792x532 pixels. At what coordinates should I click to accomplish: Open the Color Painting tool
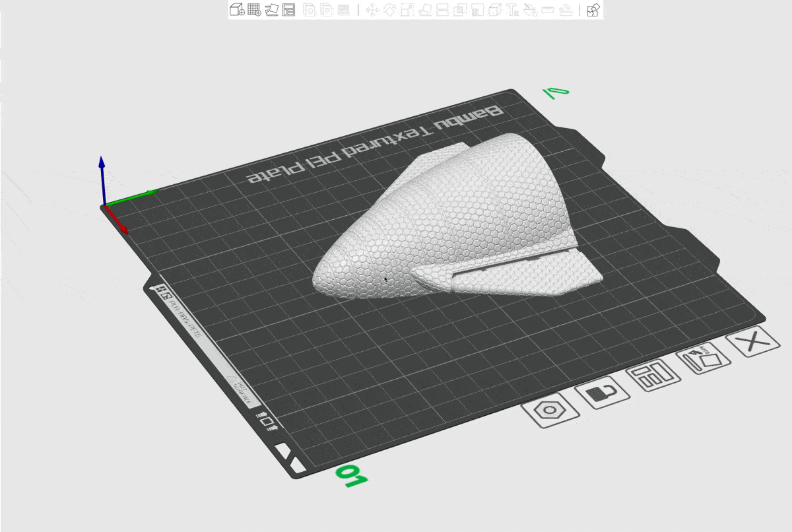click(x=529, y=10)
